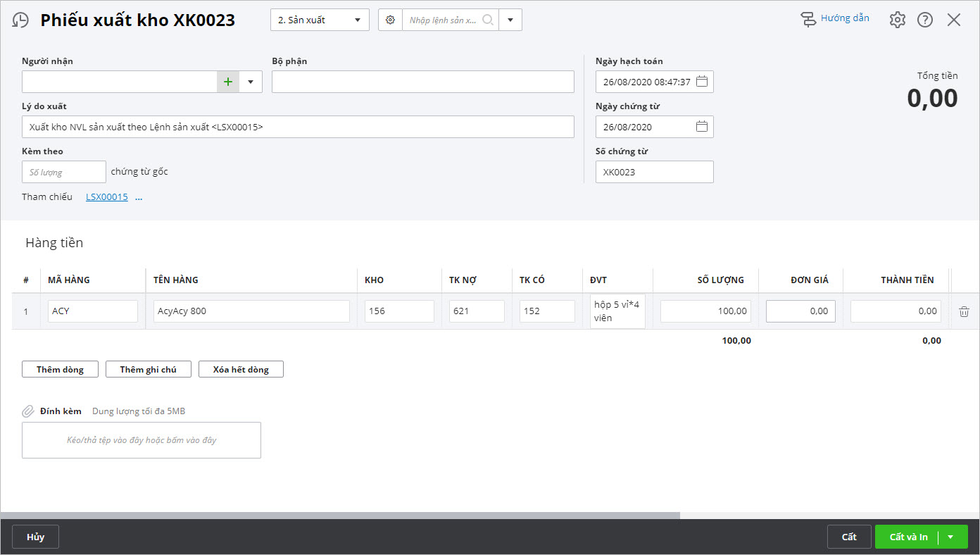
Task: Open the help question mark icon
Action: pyautogui.click(x=924, y=20)
